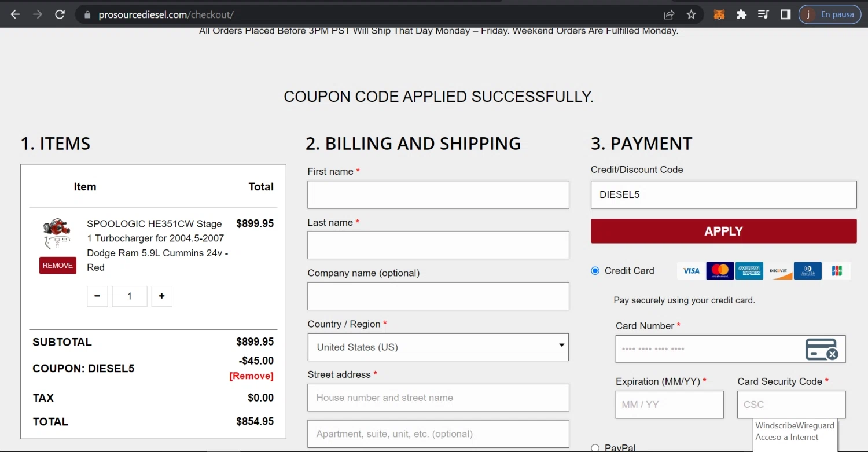Image resolution: width=868 pixels, height=452 pixels.
Task: Click the Street address house number field
Action: click(x=438, y=398)
